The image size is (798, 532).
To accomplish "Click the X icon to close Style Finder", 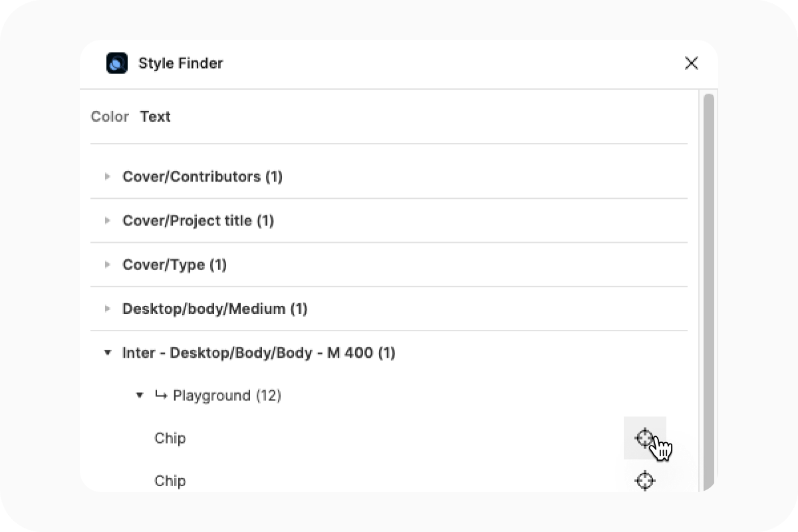I will (692, 63).
